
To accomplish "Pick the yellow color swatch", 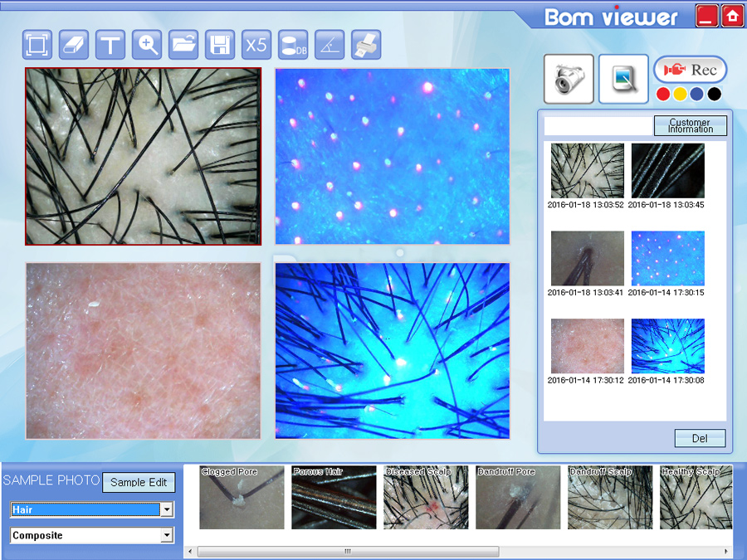I will (x=680, y=94).
